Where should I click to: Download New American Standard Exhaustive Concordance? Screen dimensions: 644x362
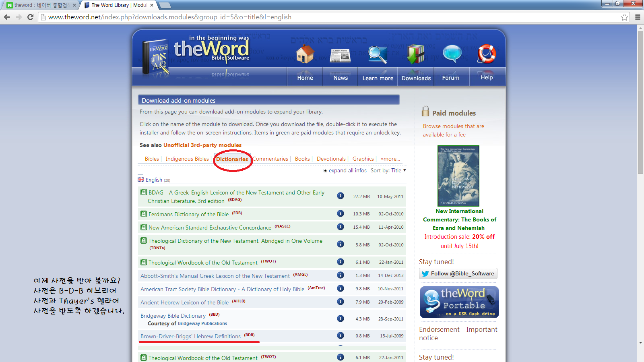(210, 228)
